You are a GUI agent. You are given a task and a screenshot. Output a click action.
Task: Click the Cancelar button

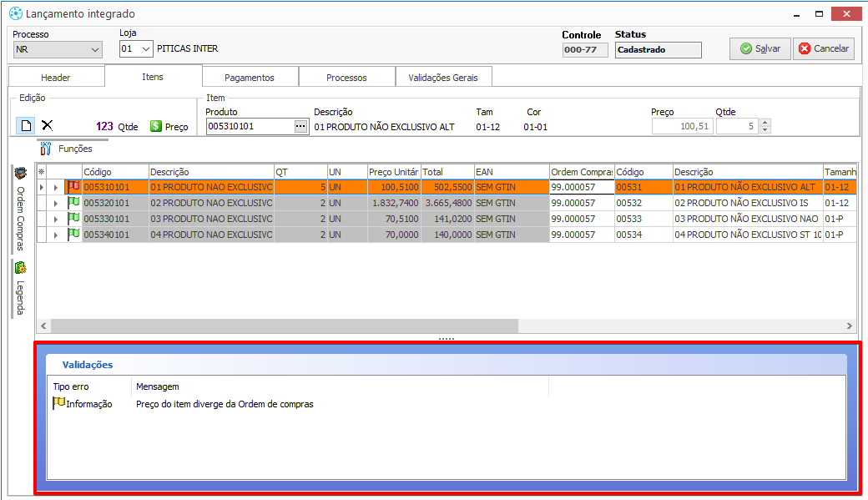(x=823, y=48)
